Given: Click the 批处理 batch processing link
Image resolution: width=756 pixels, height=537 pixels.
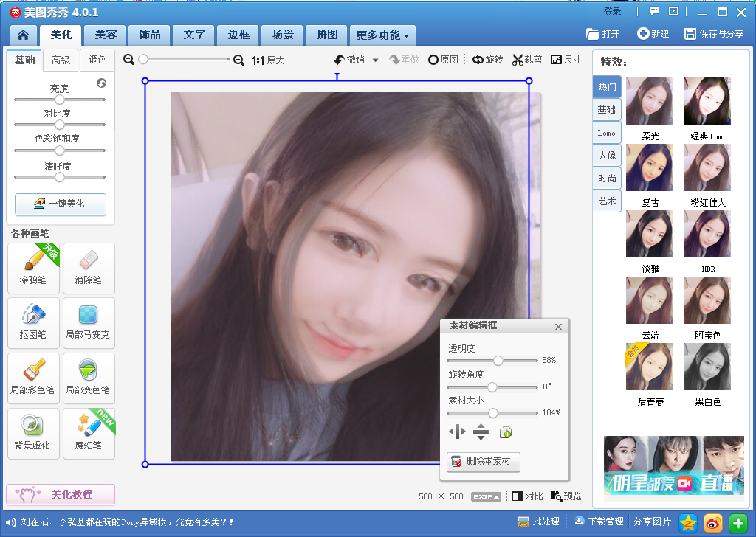Looking at the screenshot, I should point(538,522).
